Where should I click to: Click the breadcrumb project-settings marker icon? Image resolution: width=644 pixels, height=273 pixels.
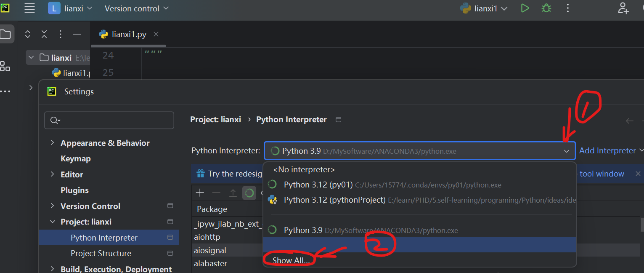[x=338, y=120]
